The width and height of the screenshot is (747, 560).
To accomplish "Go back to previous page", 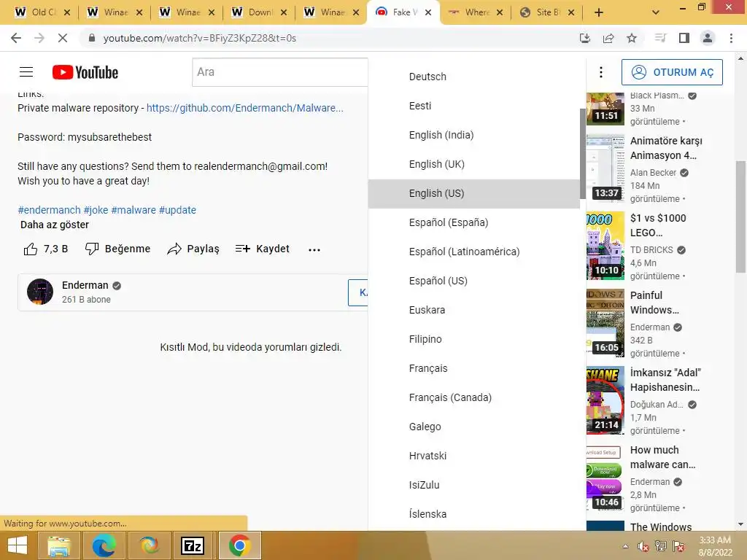I will point(16,38).
